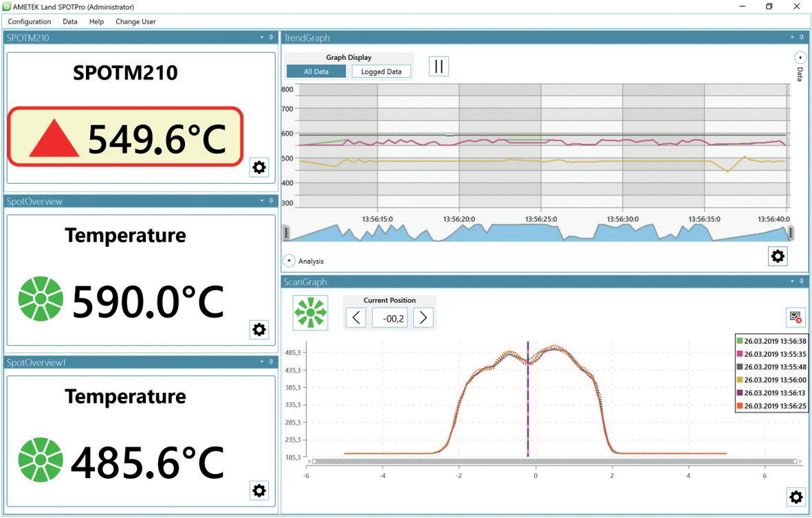Click left handle of trend range slider
The image size is (812, 518).
286,233
